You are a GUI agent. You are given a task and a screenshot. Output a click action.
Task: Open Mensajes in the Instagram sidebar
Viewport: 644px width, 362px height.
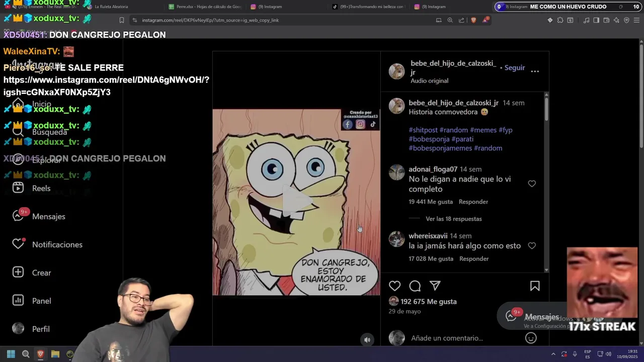point(39,216)
